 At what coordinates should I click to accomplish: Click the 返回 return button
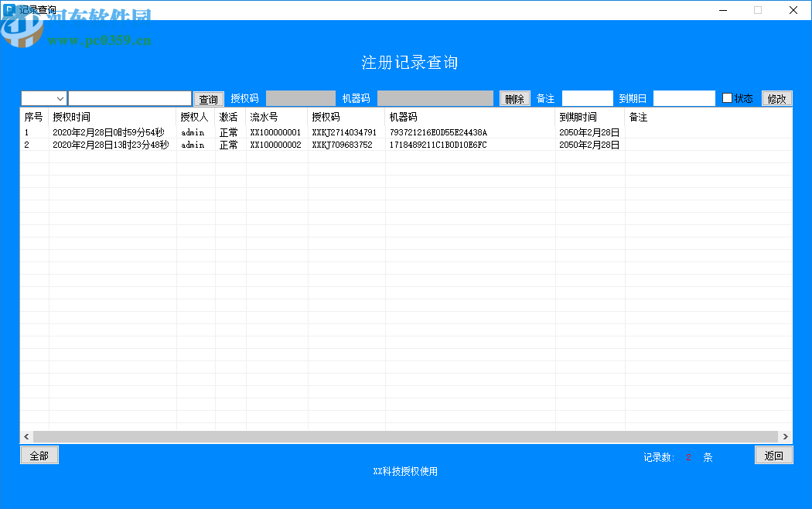(x=773, y=454)
